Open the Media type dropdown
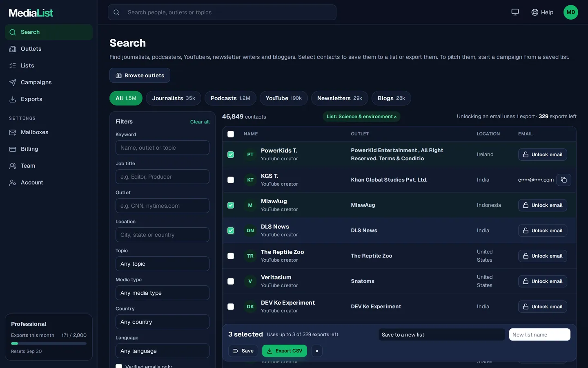 163,293
